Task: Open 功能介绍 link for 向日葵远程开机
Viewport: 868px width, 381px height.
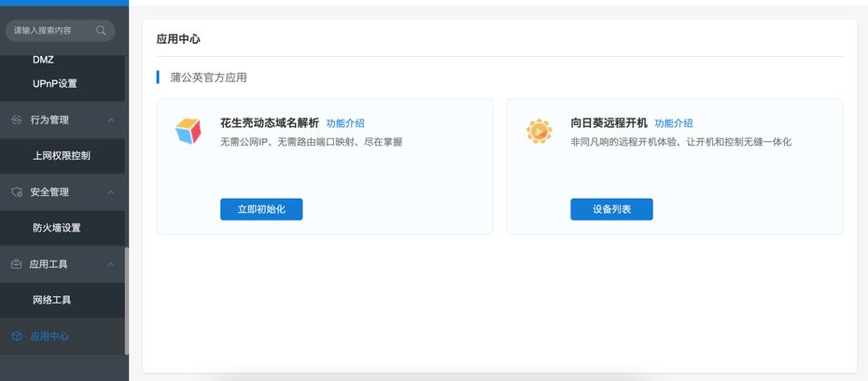Action: pos(673,123)
